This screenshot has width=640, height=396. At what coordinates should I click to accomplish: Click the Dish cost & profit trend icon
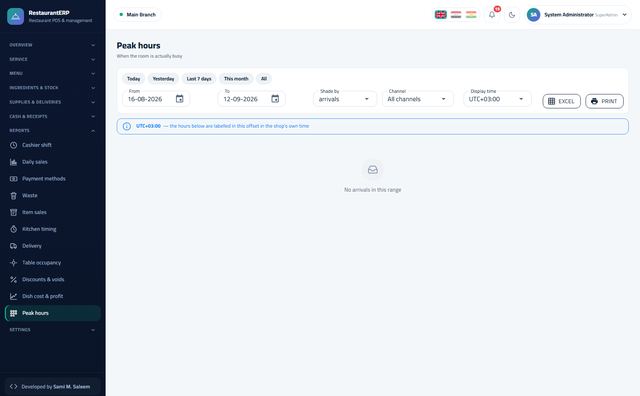click(13, 296)
